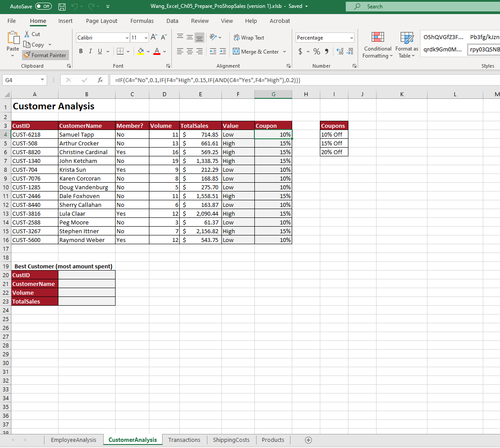Screen dimensions: 500x448
Task: Open the Orientation text rotation icon
Action: pyautogui.click(x=214, y=37)
